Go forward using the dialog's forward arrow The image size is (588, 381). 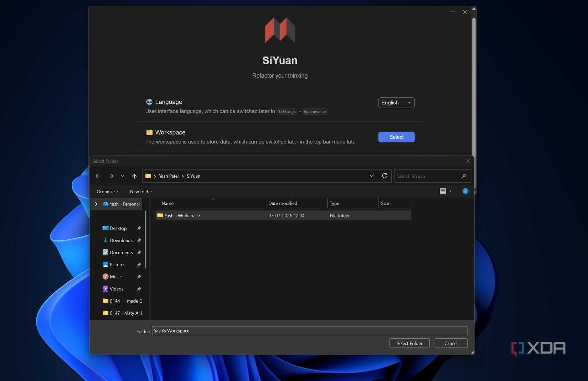click(x=111, y=176)
